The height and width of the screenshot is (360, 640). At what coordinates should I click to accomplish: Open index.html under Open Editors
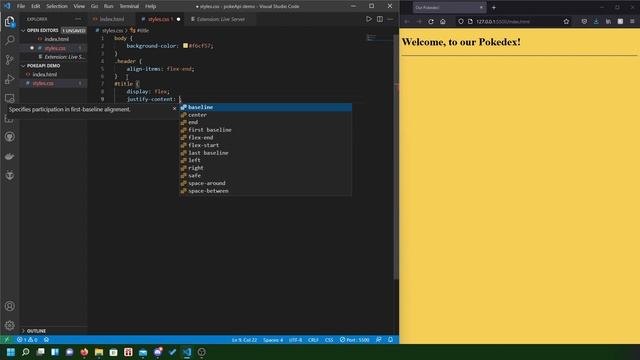coord(53,39)
